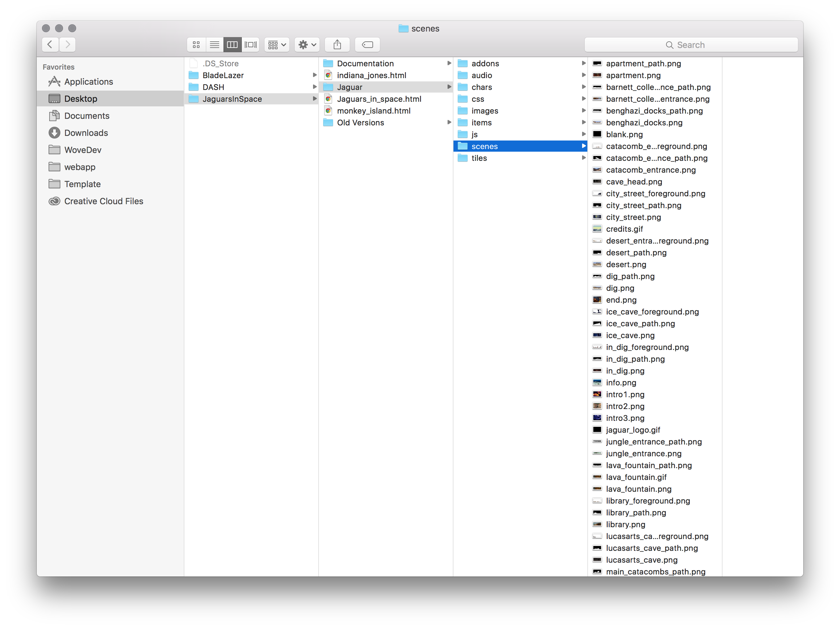
Task: Click the intro1.png thumbnail
Action: click(597, 394)
